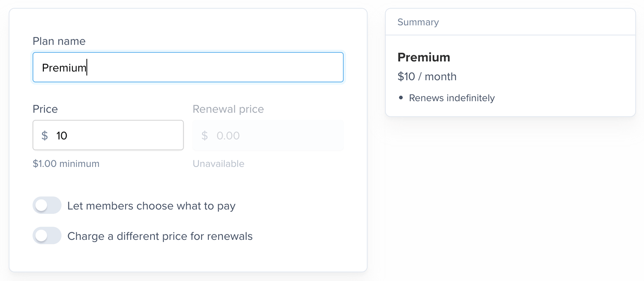Click the 'Price' field label
644x281 pixels.
(x=45, y=109)
